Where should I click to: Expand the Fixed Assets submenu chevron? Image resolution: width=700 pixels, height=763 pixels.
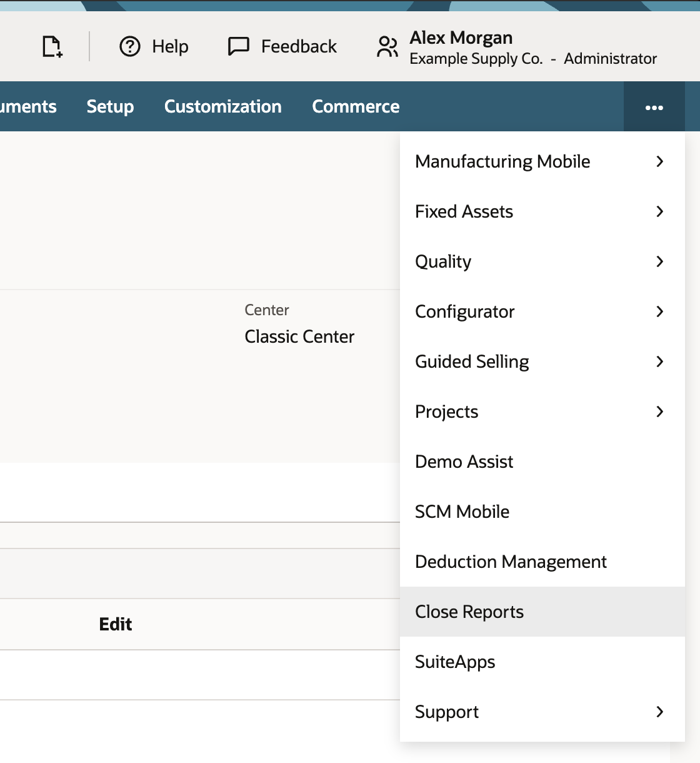click(x=660, y=211)
